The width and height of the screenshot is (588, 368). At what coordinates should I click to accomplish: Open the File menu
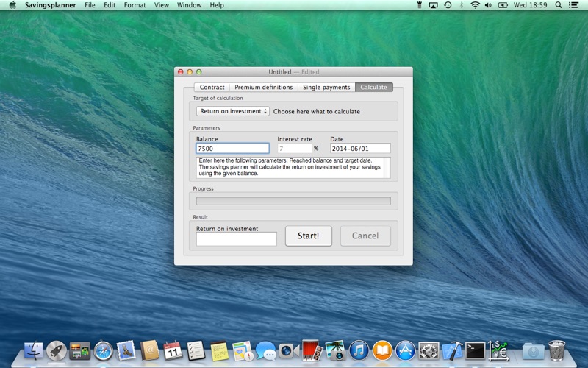(x=90, y=5)
